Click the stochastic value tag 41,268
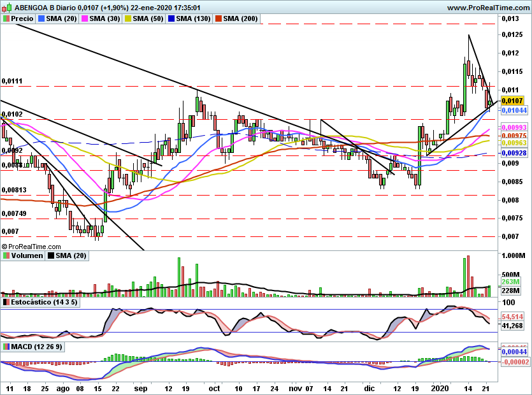The height and width of the screenshot is (395, 532). (x=512, y=326)
